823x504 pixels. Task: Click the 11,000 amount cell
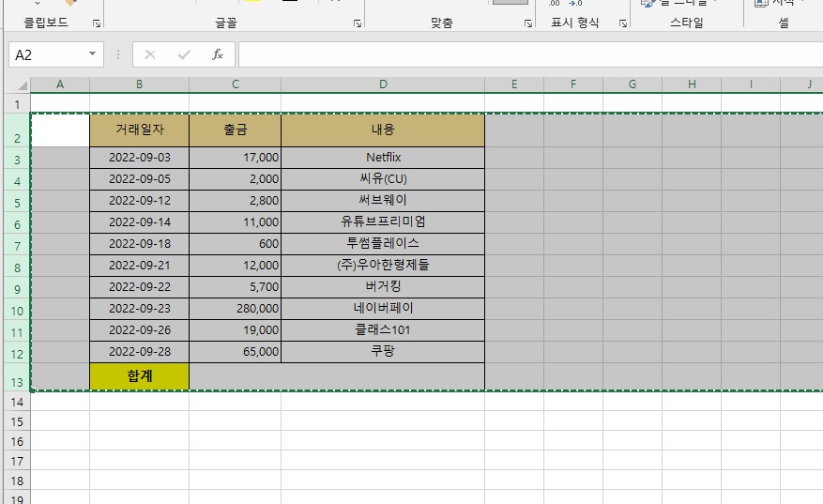tap(236, 222)
